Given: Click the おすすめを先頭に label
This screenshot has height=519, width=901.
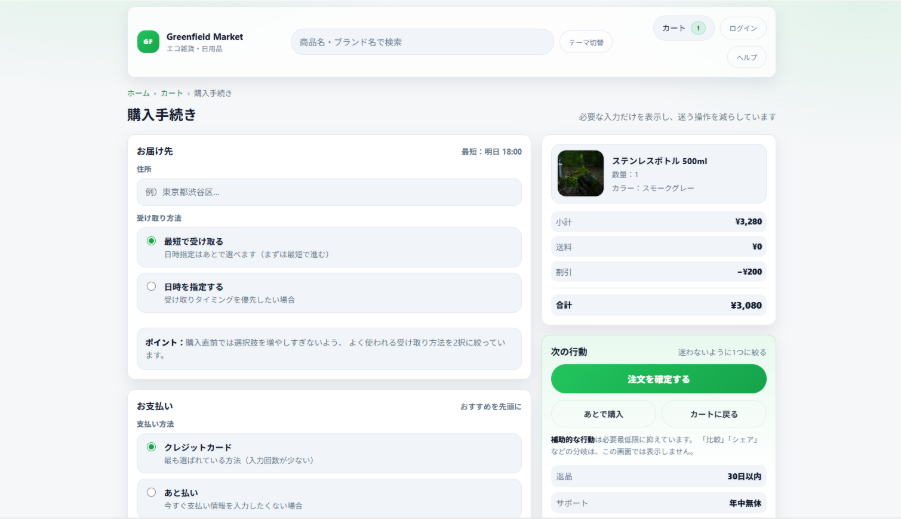Looking at the screenshot, I should click(491, 406).
